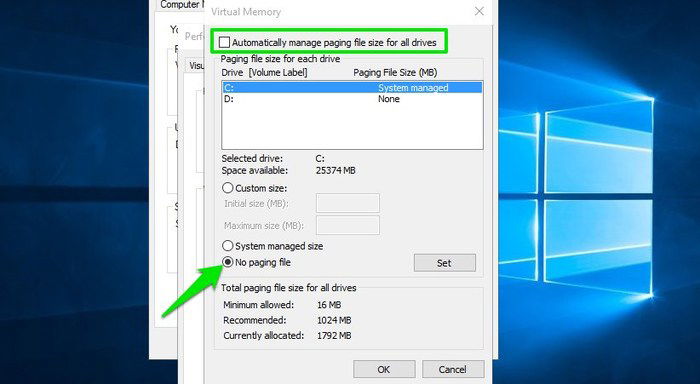This screenshot has height=384, width=700.
Task: Select drive C: System managed row
Action: click(352, 88)
